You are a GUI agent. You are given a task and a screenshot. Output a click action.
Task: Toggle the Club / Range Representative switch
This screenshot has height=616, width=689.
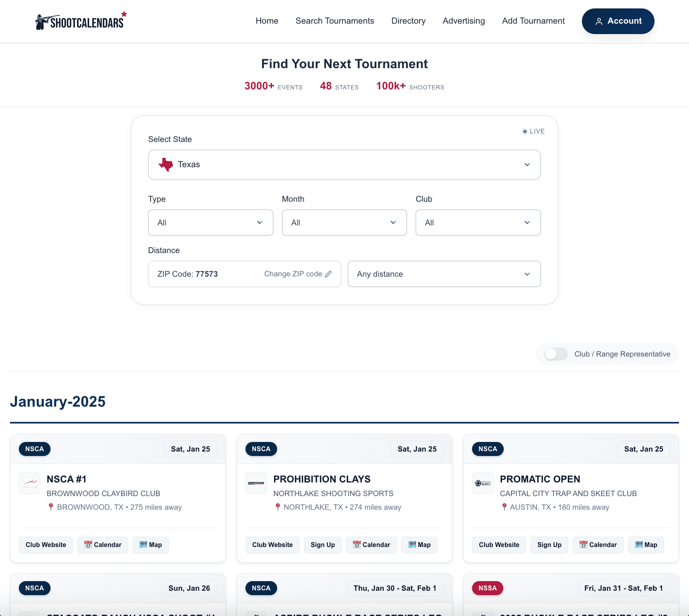pos(556,354)
